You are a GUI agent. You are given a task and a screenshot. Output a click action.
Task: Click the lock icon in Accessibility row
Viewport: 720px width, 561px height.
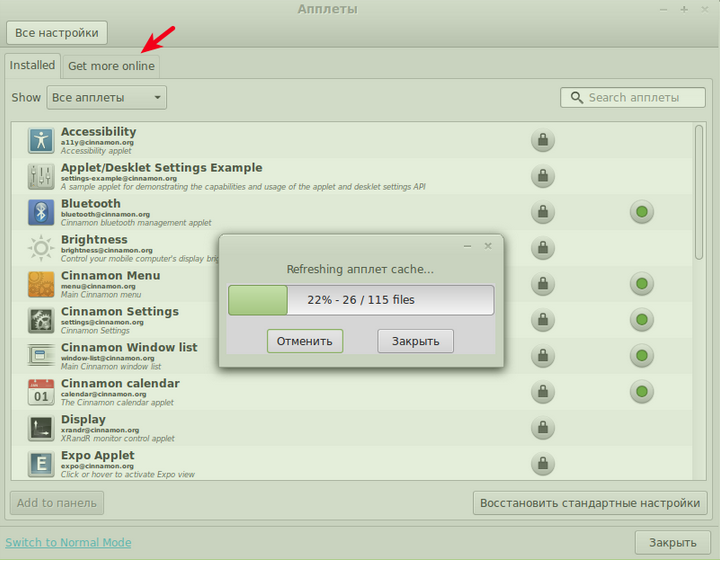pos(543,140)
